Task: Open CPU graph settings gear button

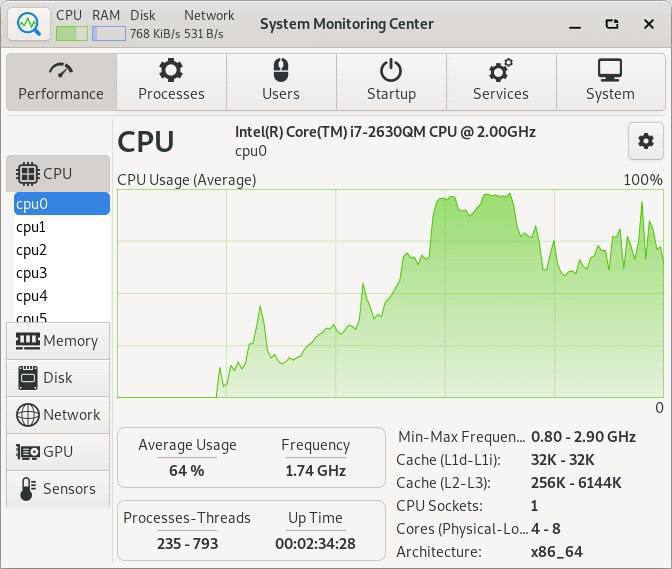Action: (x=645, y=141)
